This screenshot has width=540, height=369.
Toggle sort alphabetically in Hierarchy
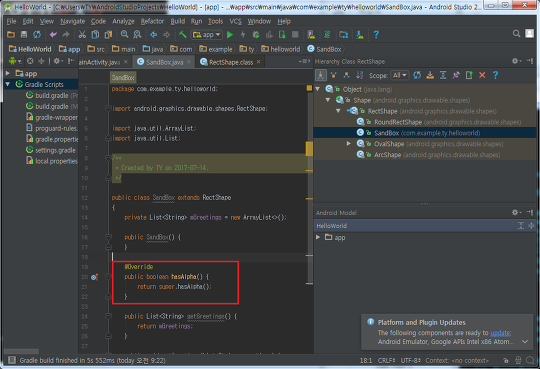coord(360,75)
